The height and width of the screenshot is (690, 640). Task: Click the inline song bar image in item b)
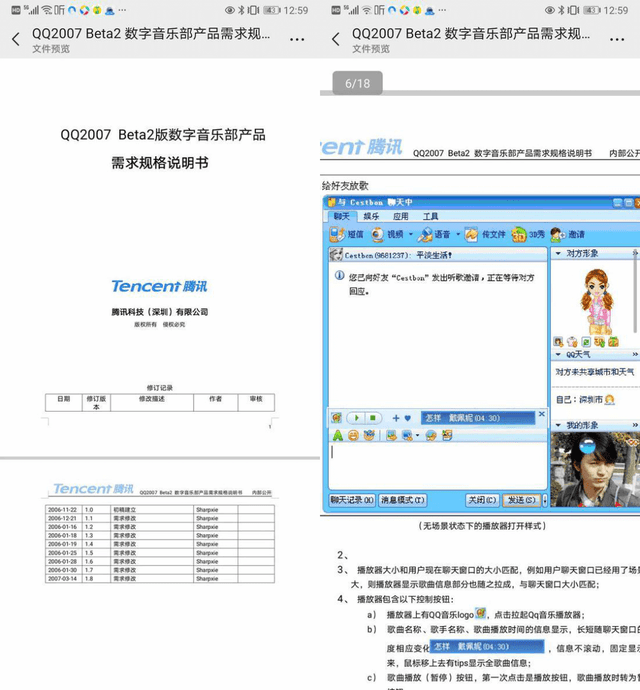pos(487,646)
